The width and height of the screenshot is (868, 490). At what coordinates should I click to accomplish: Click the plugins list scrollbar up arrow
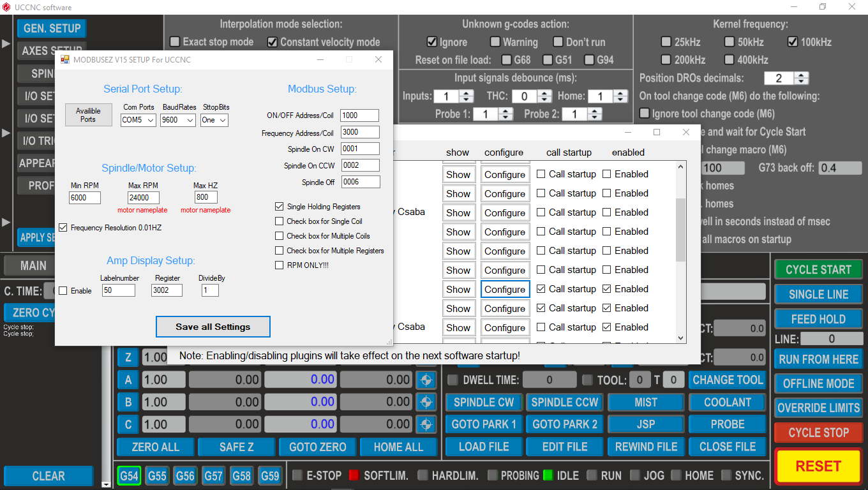pos(680,167)
